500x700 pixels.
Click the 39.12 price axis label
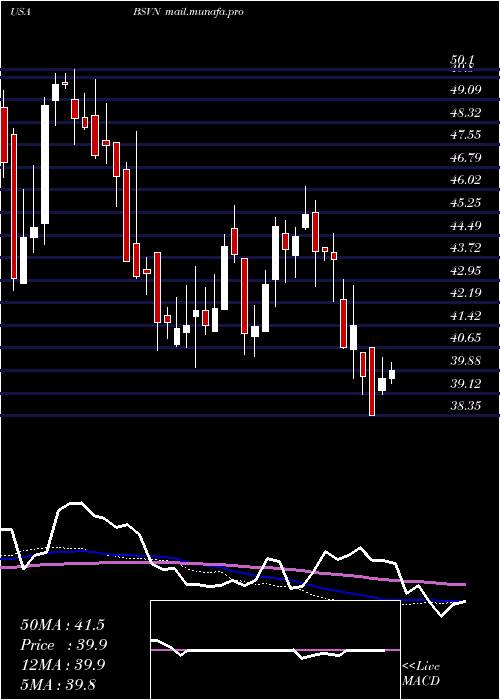(x=467, y=383)
